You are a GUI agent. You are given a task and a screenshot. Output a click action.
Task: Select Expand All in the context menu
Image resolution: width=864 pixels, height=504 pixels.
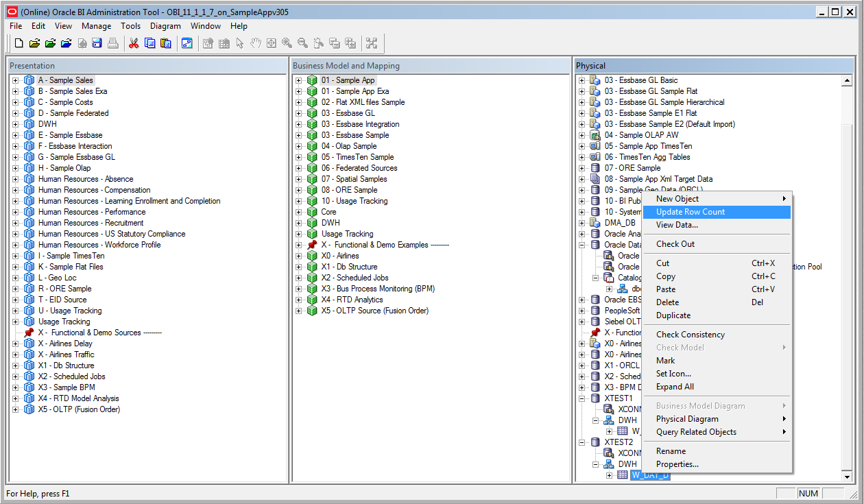717,387
